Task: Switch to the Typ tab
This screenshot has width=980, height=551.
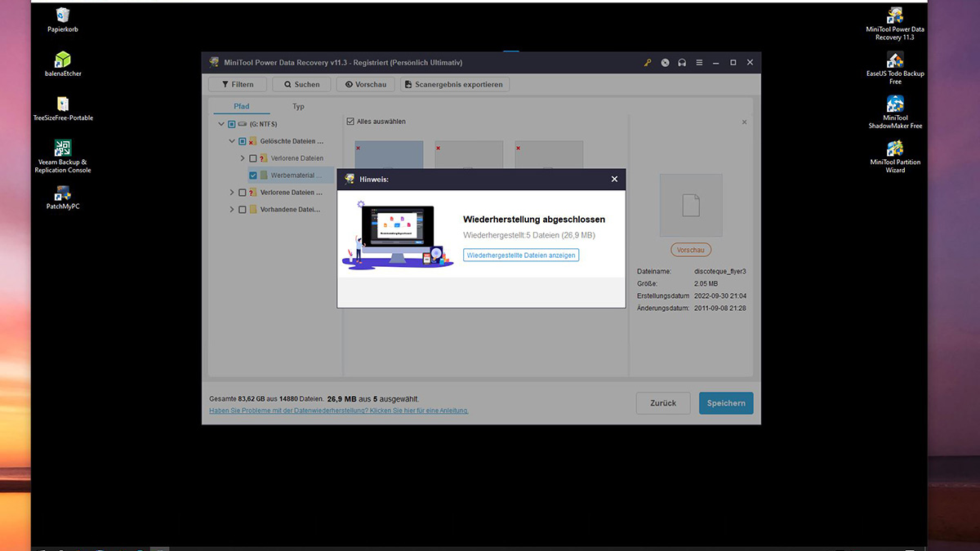Action: tap(298, 106)
